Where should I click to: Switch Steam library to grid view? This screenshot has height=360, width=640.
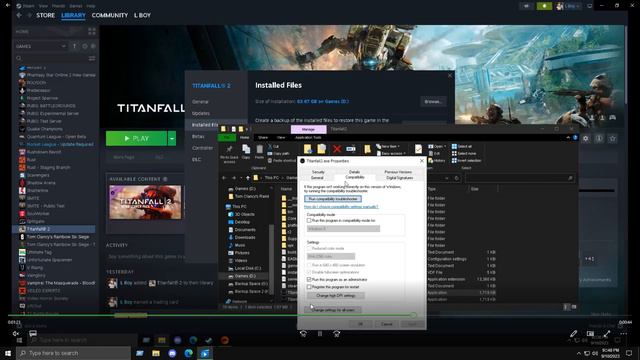92,31
